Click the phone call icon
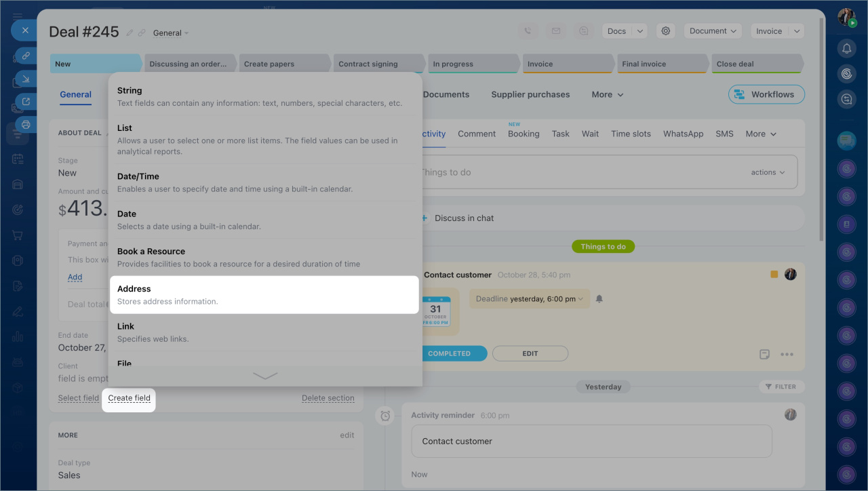 (x=528, y=31)
